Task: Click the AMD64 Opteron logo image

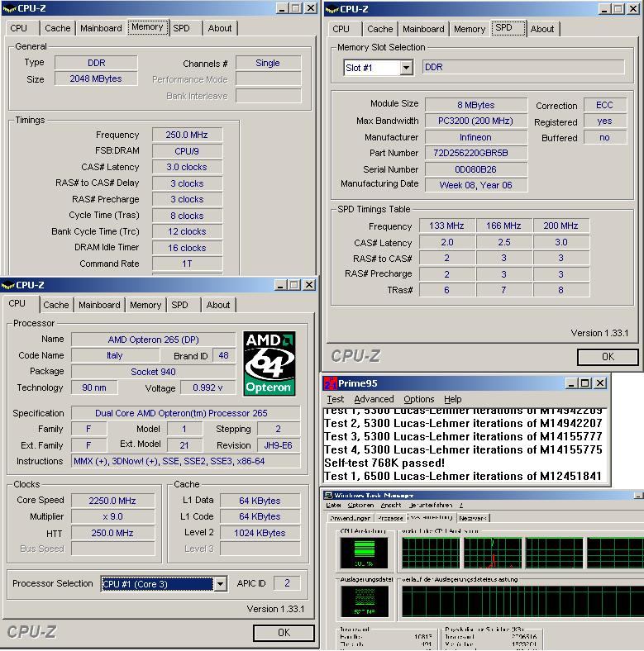Action: [270, 364]
